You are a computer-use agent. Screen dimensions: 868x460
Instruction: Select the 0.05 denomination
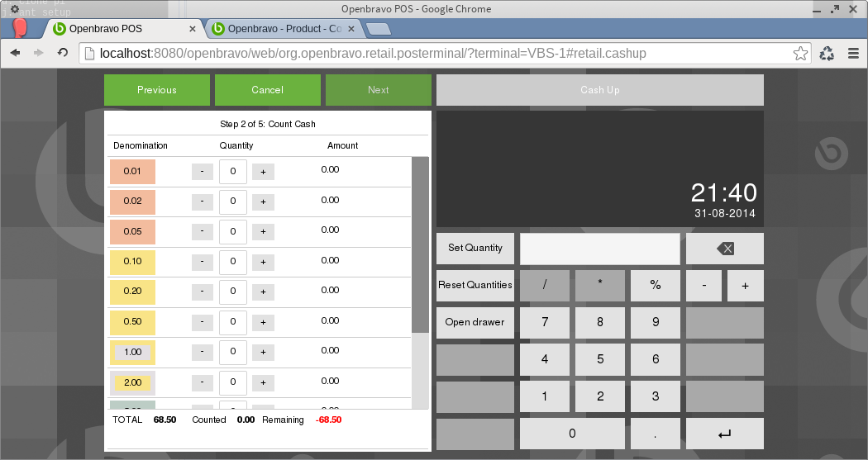[x=132, y=232]
